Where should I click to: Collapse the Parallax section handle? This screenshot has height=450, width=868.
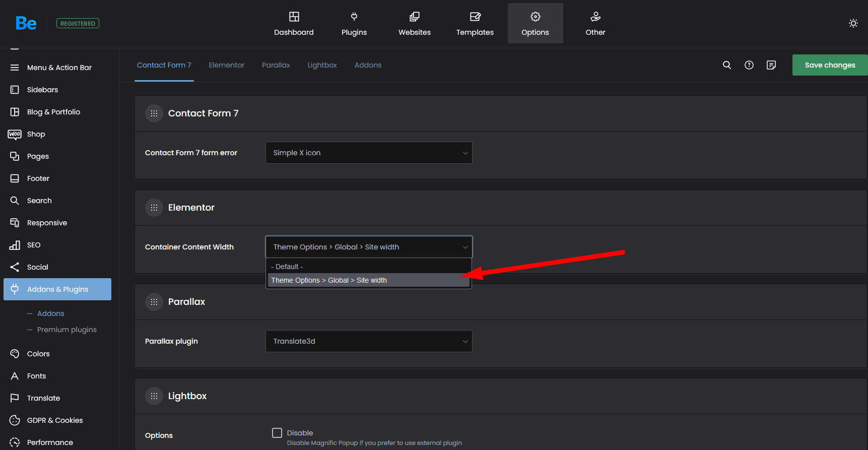pyautogui.click(x=154, y=302)
